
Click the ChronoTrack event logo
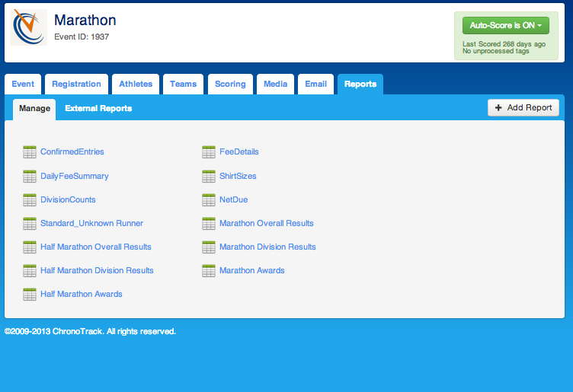point(28,27)
